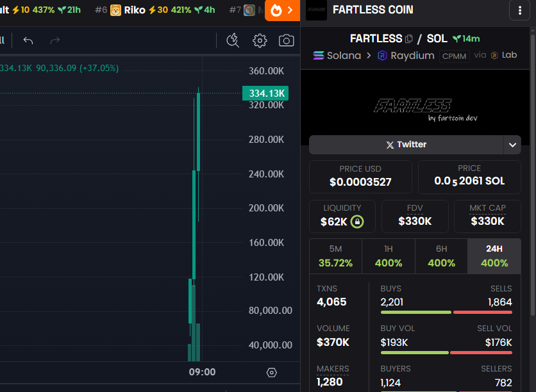This screenshot has width=536, height=392.
Task: Open the Riko trending token
Action: (156, 10)
